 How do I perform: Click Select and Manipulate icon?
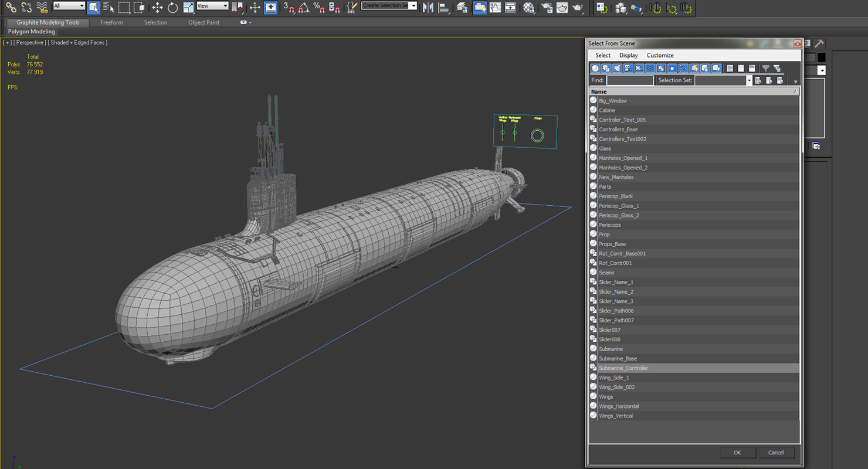(x=255, y=8)
